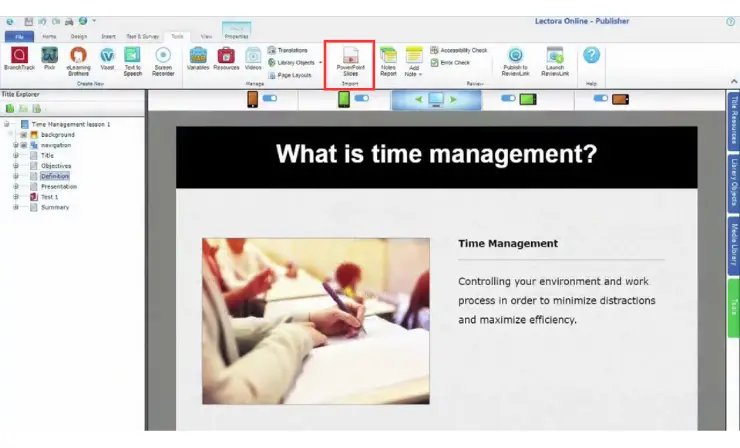740x448 pixels.
Task: Open the BranchTrack tool
Action: tap(19, 59)
